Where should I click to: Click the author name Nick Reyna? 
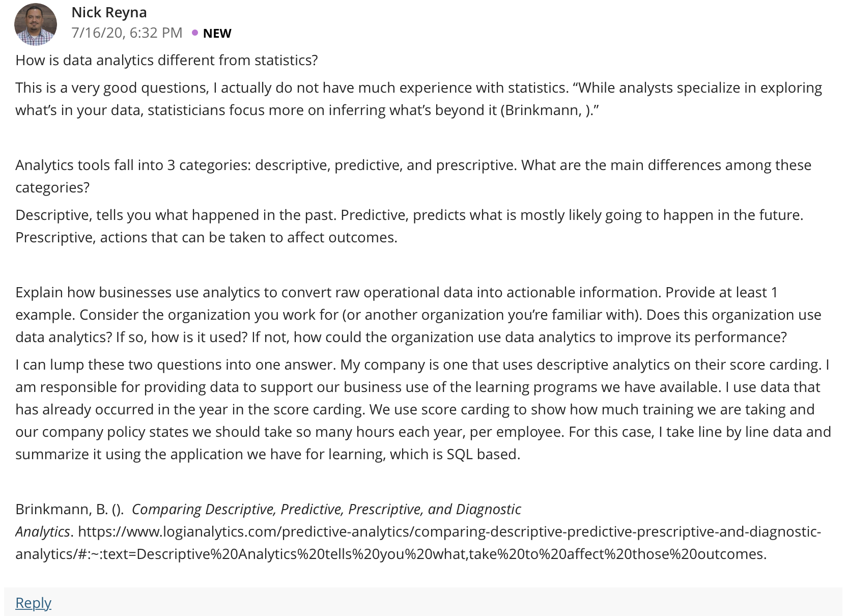pyautogui.click(x=109, y=12)
